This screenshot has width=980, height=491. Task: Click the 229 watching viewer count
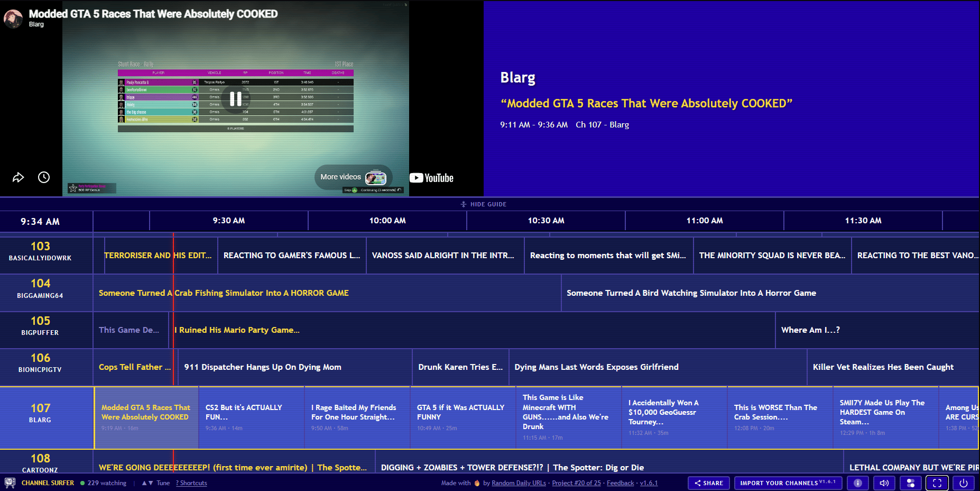[x=104, y=483]
